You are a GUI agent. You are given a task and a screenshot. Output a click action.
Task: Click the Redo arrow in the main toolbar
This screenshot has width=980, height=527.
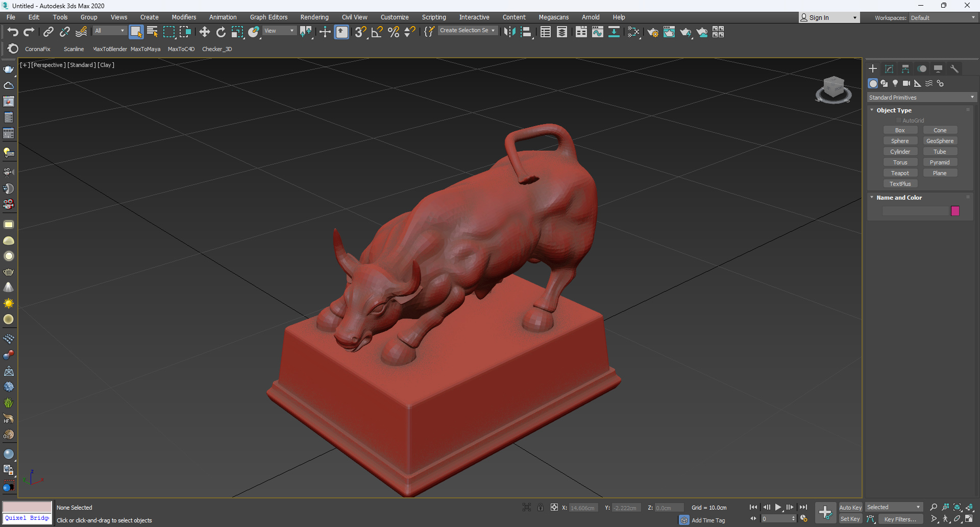(x=29, y=32)
